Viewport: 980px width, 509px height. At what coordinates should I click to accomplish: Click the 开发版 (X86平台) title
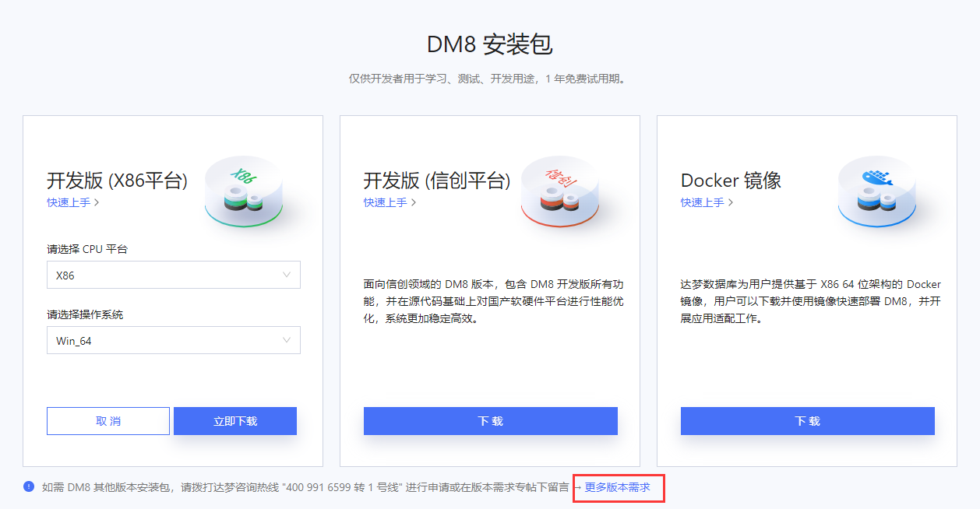(117, 181)
